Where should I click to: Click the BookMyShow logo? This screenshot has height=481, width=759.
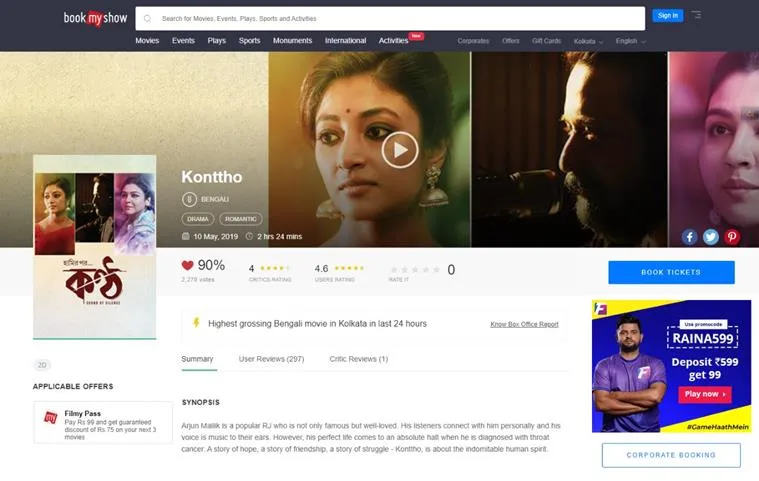[x=95, y=18]
